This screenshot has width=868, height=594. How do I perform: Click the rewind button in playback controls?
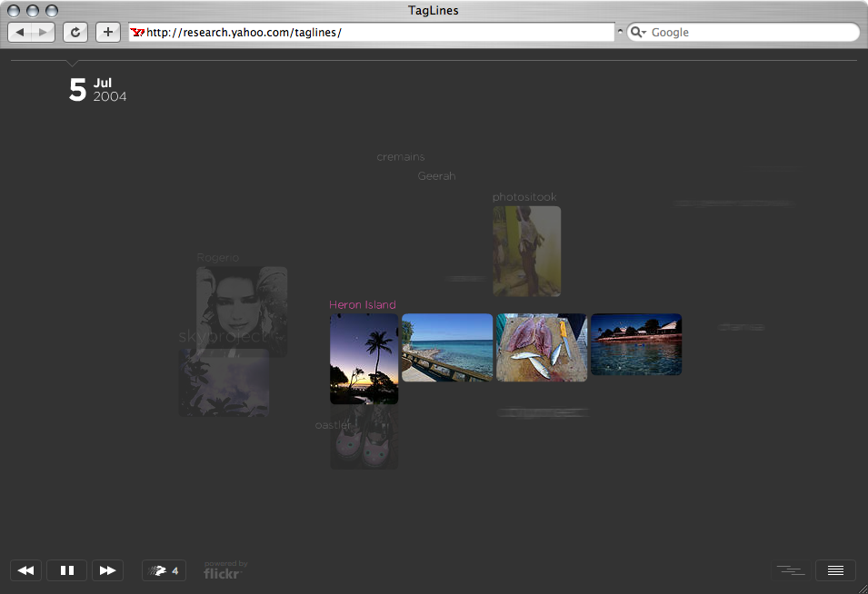click(26, 570)
